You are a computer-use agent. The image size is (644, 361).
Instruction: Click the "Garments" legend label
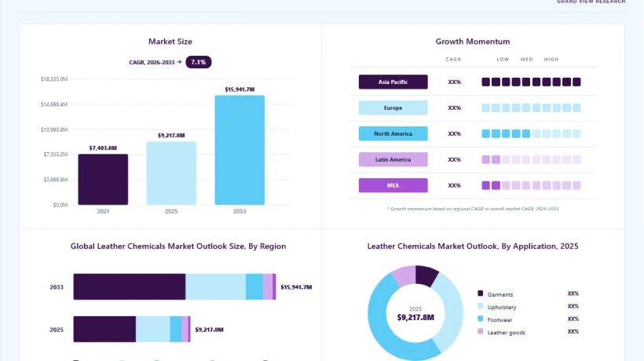click(x=499, y=294)
